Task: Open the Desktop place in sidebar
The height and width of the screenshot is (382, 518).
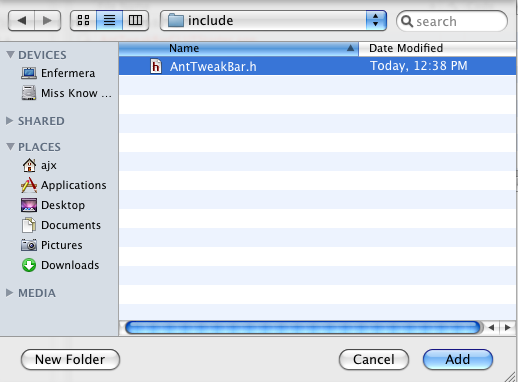Action: click(x=53, y=205)
